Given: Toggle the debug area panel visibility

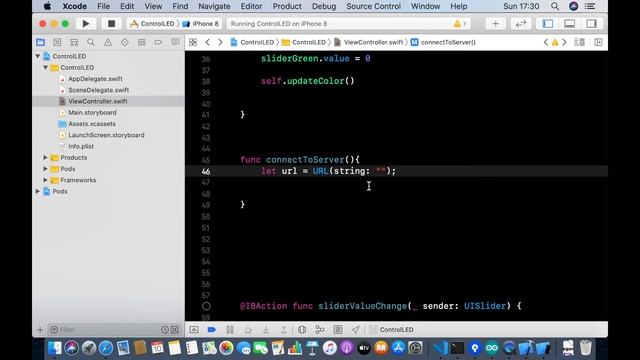Looking at the screenshot, I should 570,24.
